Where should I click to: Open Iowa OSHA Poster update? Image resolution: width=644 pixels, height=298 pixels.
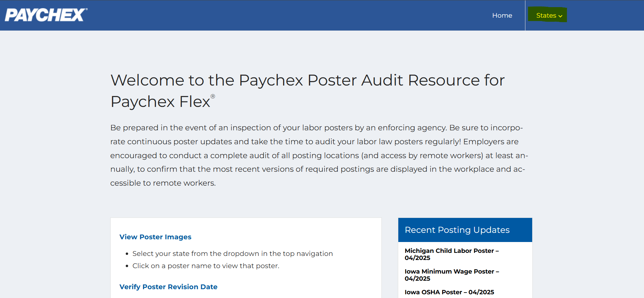click(449, 292)
